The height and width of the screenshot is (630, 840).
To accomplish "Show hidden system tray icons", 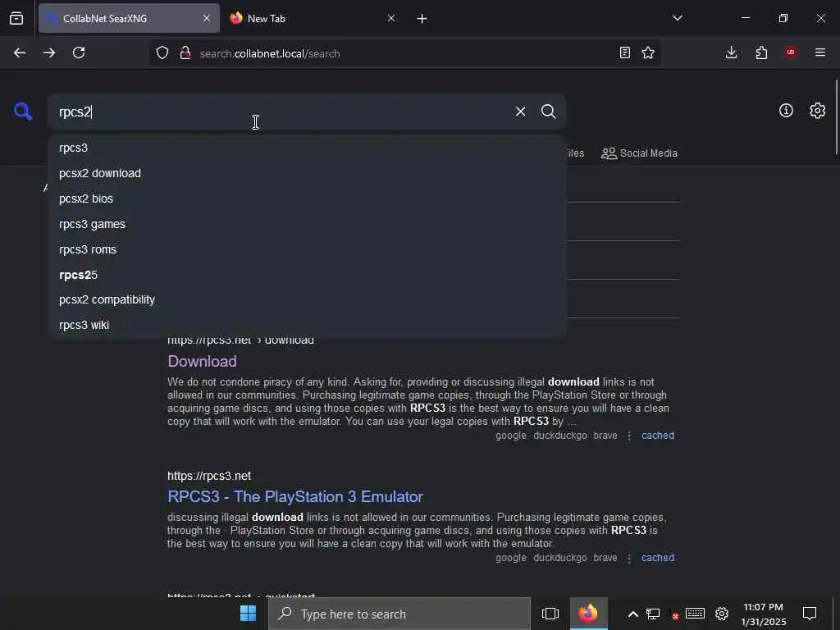I will pyautogui.click(x=632, y=614).
